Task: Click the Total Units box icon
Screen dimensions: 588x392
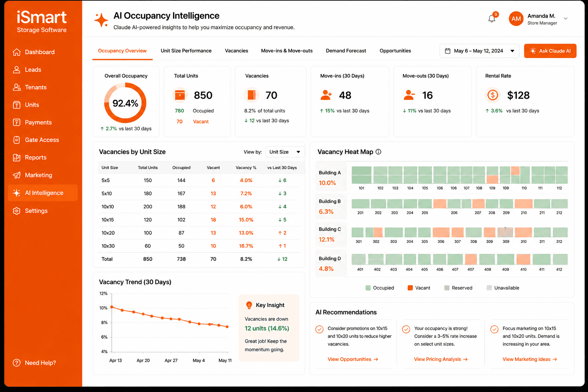Action: click(x=180, y=95)
